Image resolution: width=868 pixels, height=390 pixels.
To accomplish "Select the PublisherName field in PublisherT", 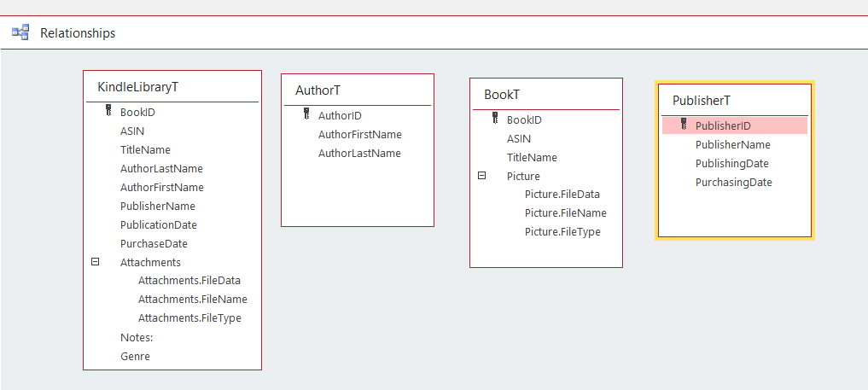I will coord(732,144).
